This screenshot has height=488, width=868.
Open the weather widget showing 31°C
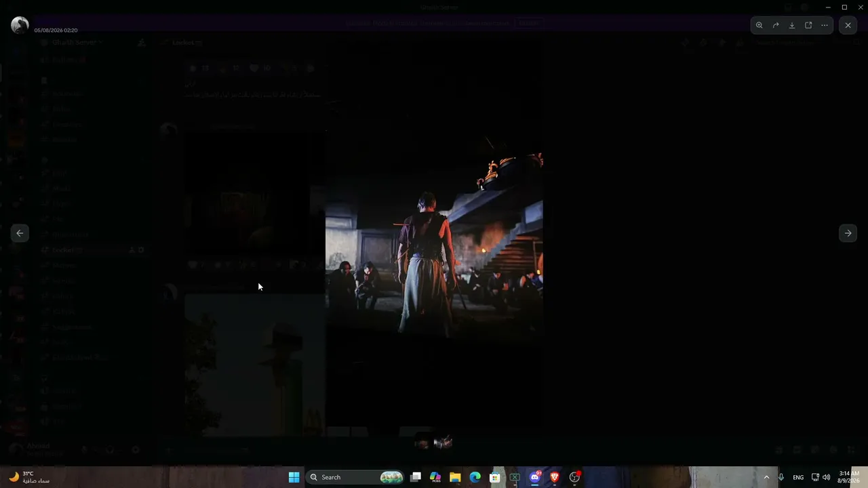point(30,477)
